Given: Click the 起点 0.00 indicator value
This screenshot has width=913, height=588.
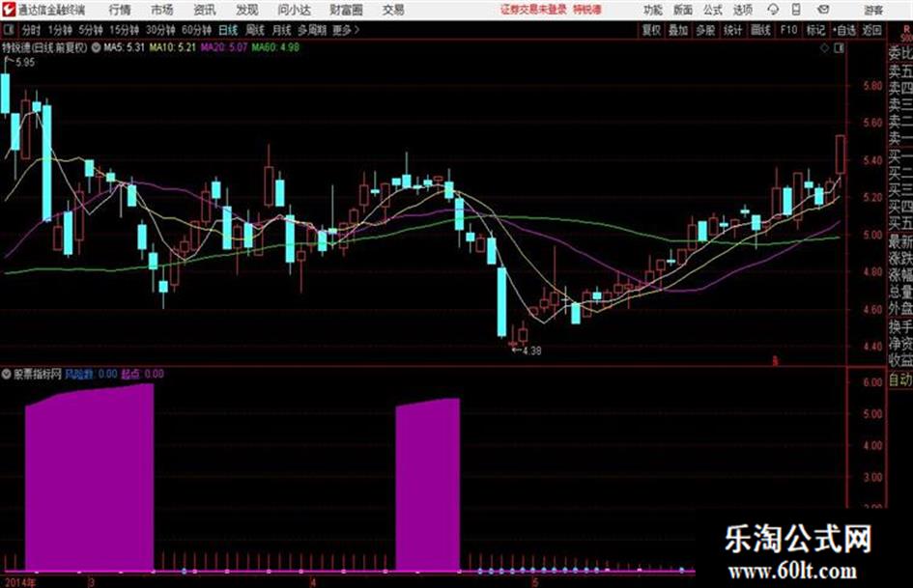Looking at the screenshot, I should (143, 374).
